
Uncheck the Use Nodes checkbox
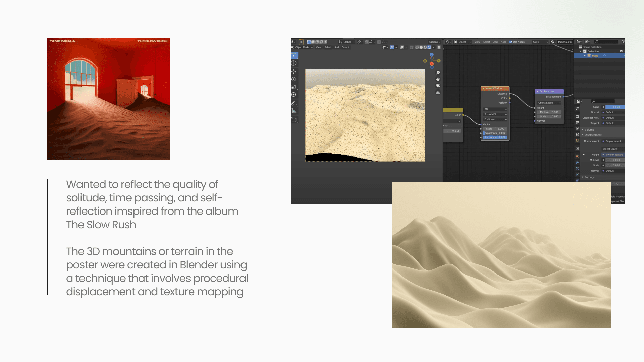(511, 42)
